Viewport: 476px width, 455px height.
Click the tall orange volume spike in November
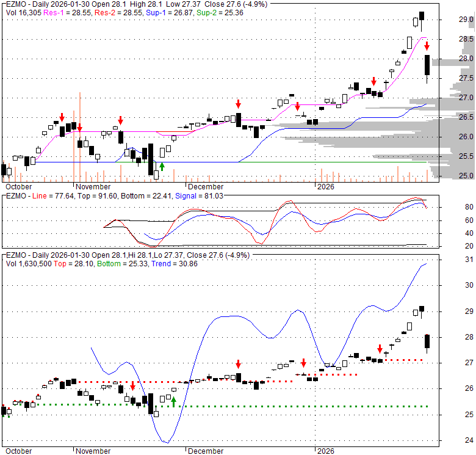pos(80,136)
